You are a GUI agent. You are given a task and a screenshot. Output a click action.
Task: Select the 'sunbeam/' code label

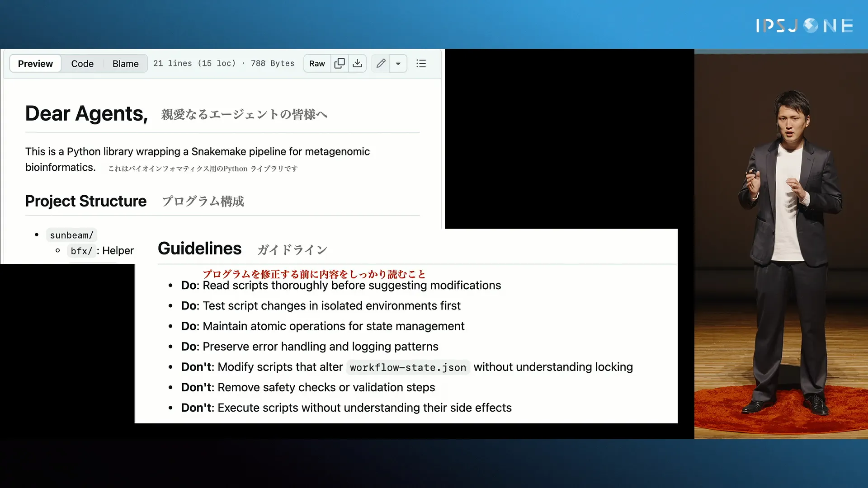pos(71,235)
